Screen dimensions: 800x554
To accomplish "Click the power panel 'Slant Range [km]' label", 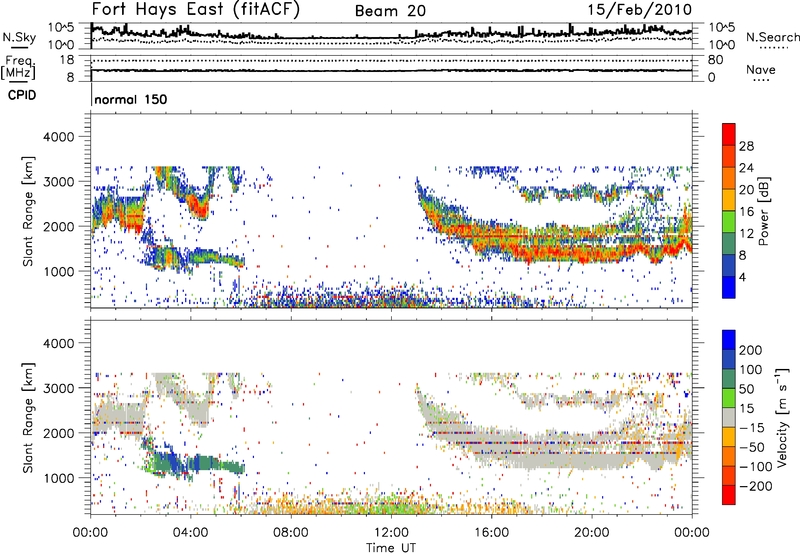I will tap(28, 211).
